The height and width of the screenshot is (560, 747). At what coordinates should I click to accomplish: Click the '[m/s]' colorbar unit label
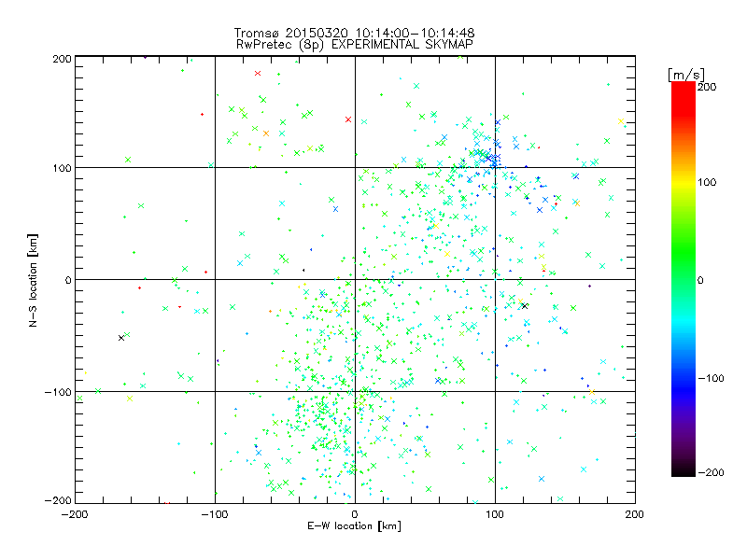[685, 75]
